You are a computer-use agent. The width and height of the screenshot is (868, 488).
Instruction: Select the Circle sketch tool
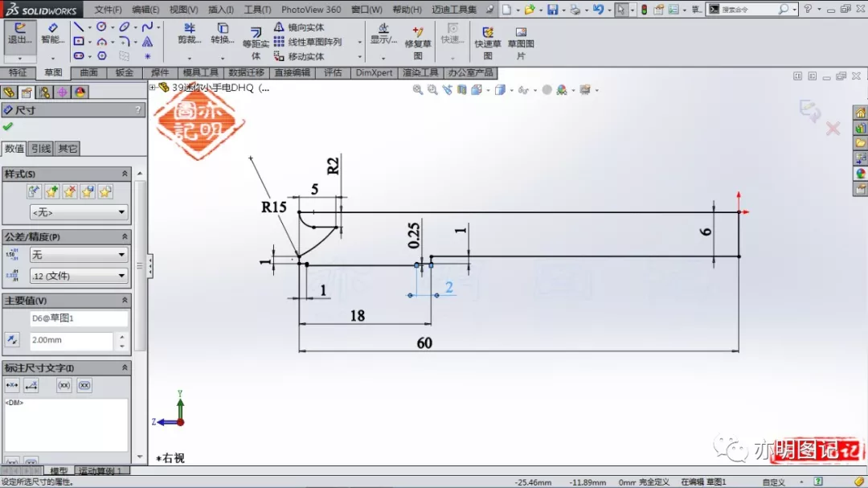101,27
